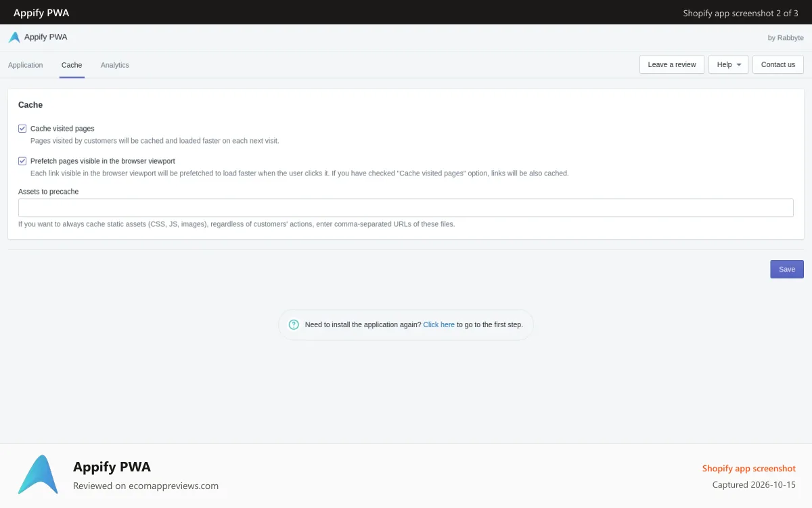
Task: Click the Cache section heading
Action: (x=30, y=105)
